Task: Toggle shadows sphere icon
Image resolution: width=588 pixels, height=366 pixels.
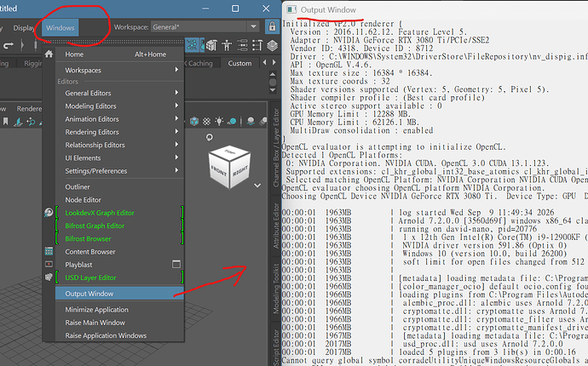Action: tap(232, 121)
